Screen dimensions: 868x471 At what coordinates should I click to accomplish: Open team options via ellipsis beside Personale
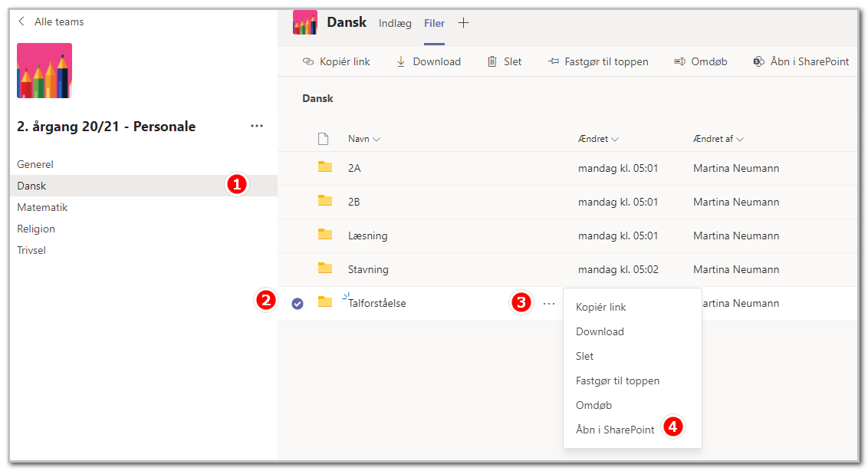pyautogui.click(x=257, y=126)
